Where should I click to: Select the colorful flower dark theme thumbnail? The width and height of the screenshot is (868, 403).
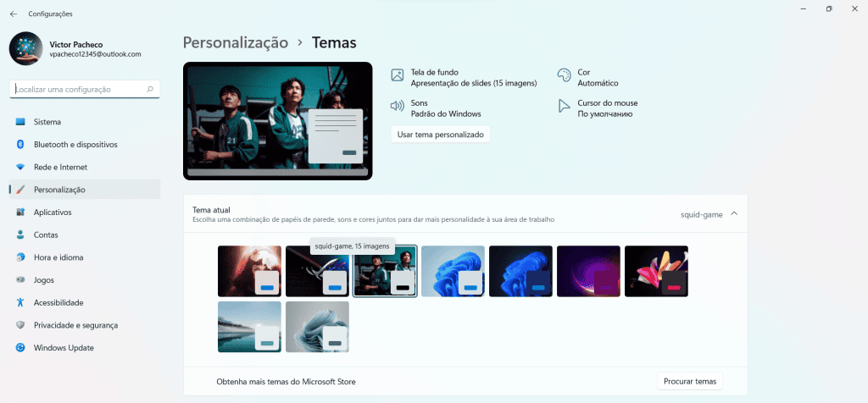pyautogui.click(x=656, y=271)
